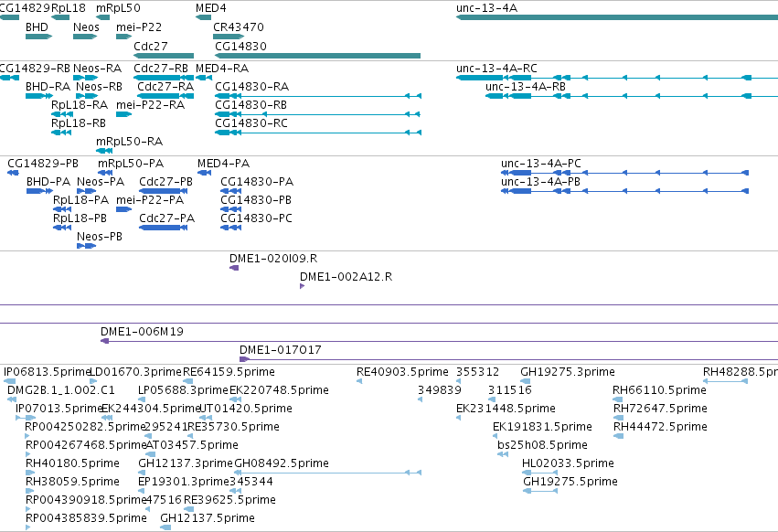Select BAC end DME1-002A12.R
778x532 pixels.
[x=303, y=286]
